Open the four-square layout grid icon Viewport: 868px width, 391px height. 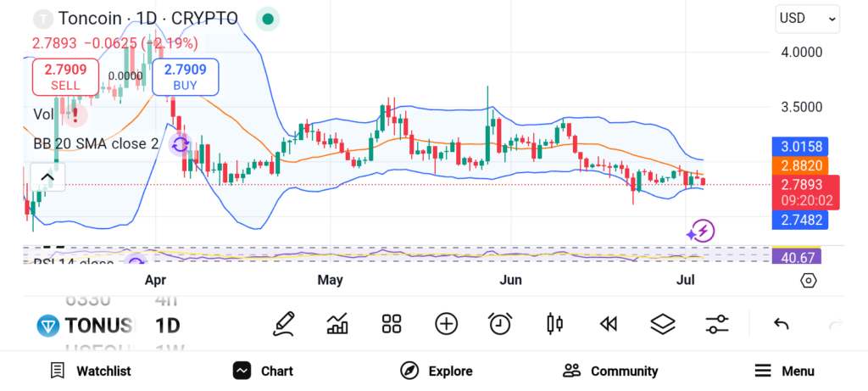point(392,324)
